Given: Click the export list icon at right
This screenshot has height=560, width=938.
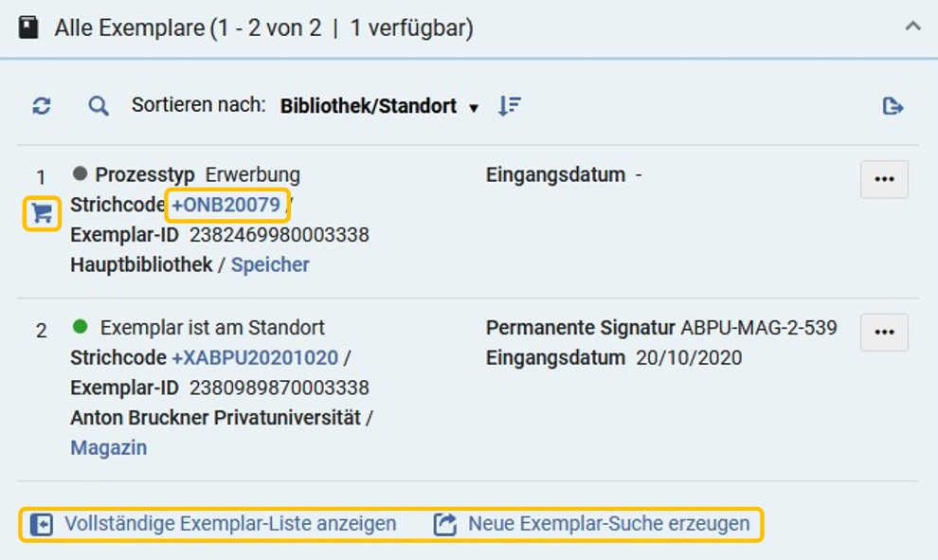Looking at the screenshot, I should click(x=893, y=106).
